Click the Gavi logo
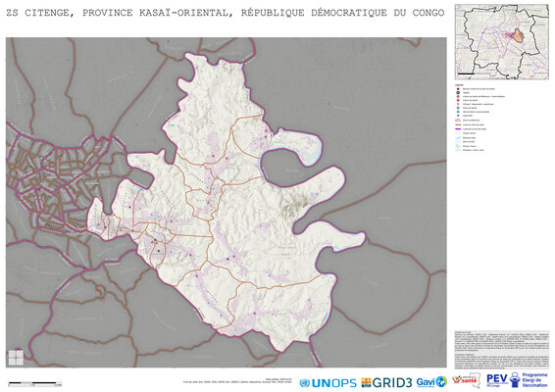This screenshot has width=555, height=392. pos(431,382)
